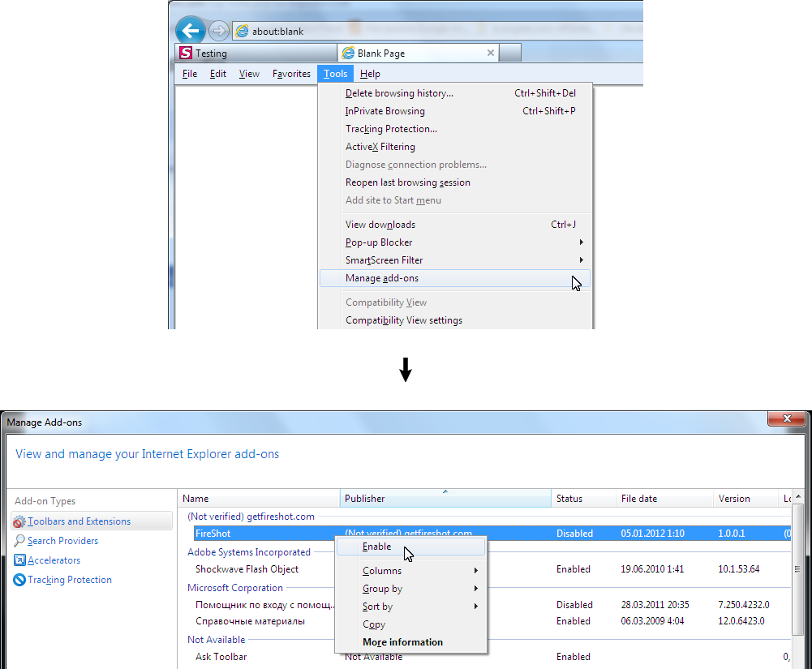
Task: Click the Accelerators arrow icon
Action: click(x=19, y=560)
